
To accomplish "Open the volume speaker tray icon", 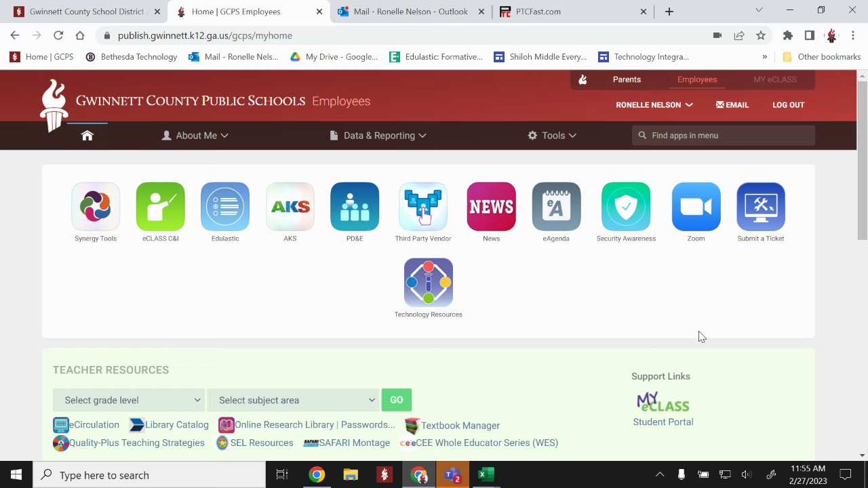I will pos(747,475).
